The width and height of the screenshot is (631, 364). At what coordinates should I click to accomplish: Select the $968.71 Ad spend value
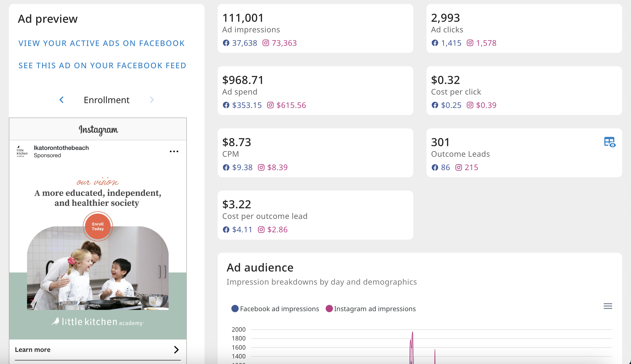(x=243, y=80)
